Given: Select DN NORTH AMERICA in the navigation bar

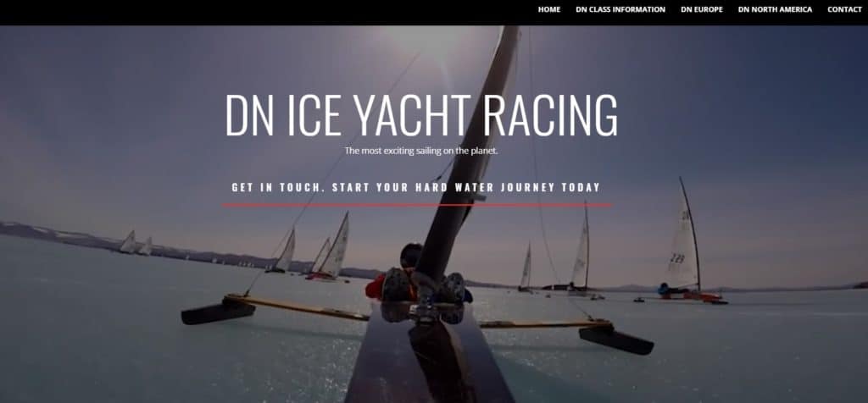Looking at the screenshot, I should 775,9.
